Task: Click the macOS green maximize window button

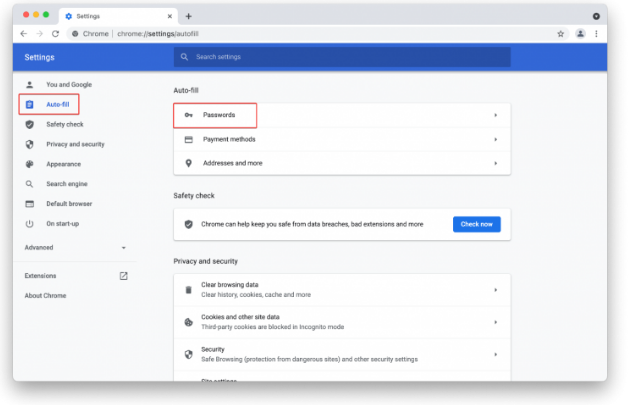Action: [46, 14]
